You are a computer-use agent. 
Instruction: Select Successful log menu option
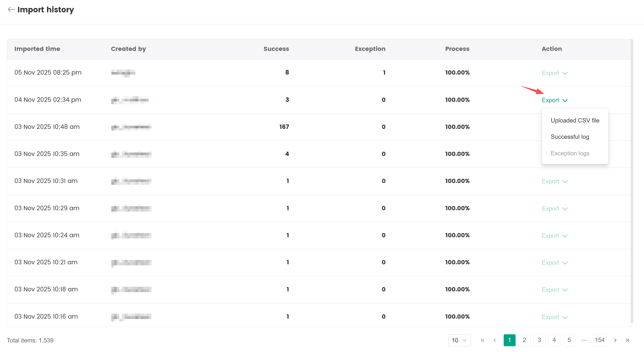tap(570, 137)
